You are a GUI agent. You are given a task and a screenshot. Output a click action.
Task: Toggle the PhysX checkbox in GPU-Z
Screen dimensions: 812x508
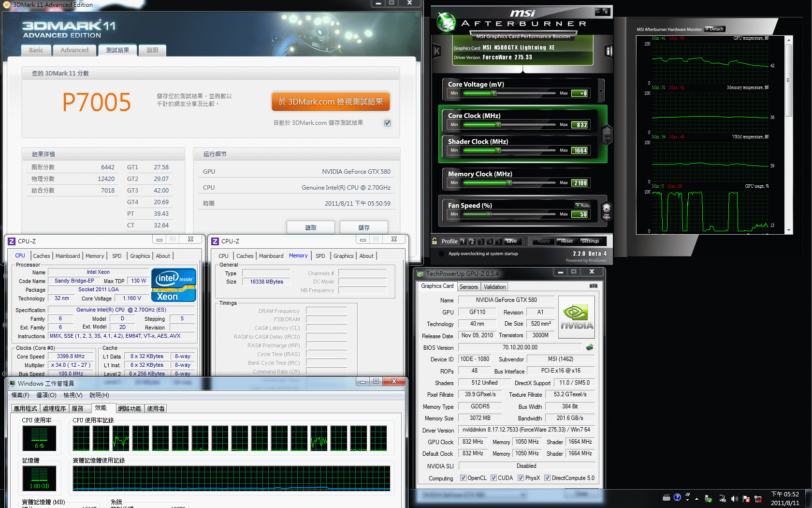[x=521, y=478]
